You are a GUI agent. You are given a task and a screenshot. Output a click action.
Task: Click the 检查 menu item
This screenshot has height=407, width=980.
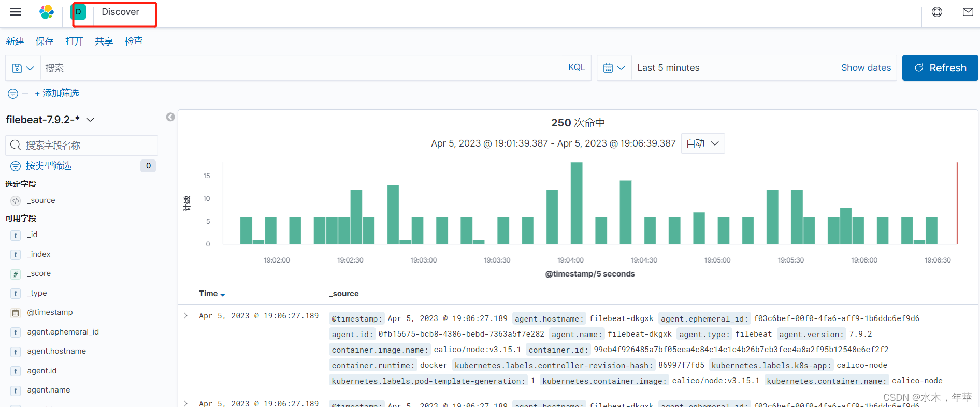(134, 41)
